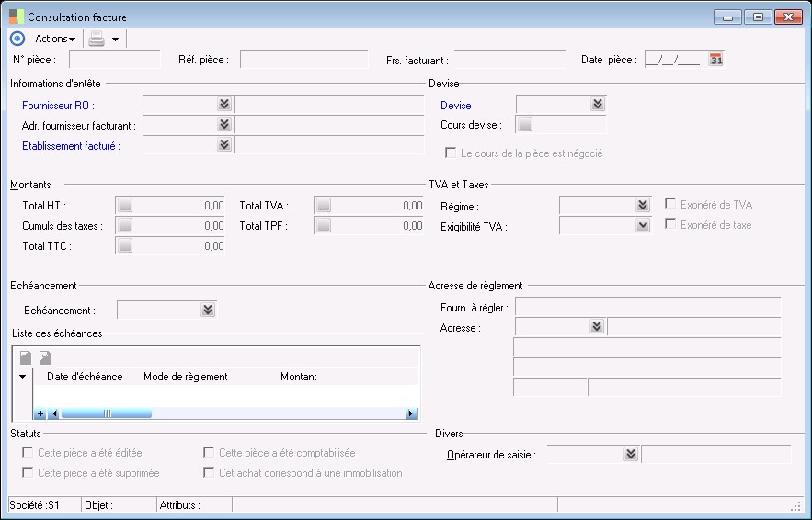Image resolution: width=812 pixels, height=520 pixels.
Task: Click the Fournisseur RO blue label link
Action: point(58,106)
